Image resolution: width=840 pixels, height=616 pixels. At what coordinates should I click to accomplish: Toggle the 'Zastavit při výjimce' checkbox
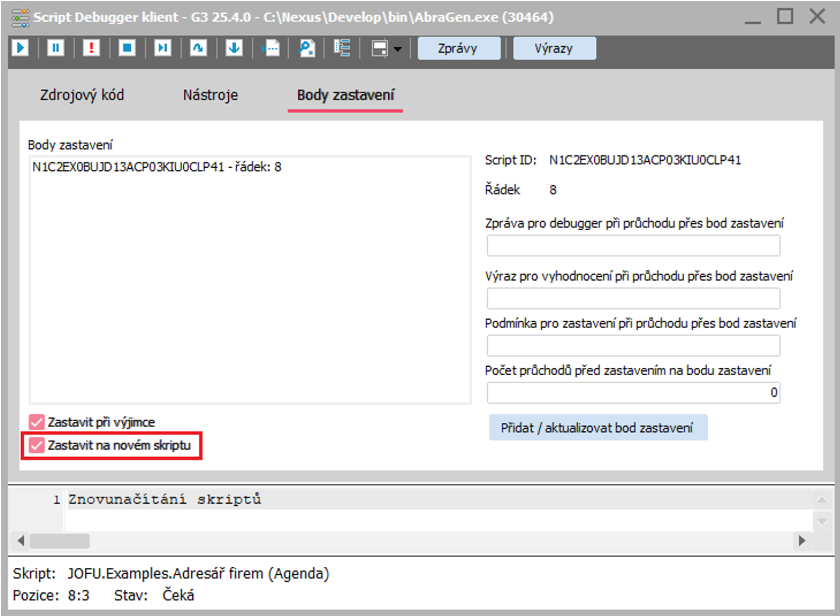[37, 422]
